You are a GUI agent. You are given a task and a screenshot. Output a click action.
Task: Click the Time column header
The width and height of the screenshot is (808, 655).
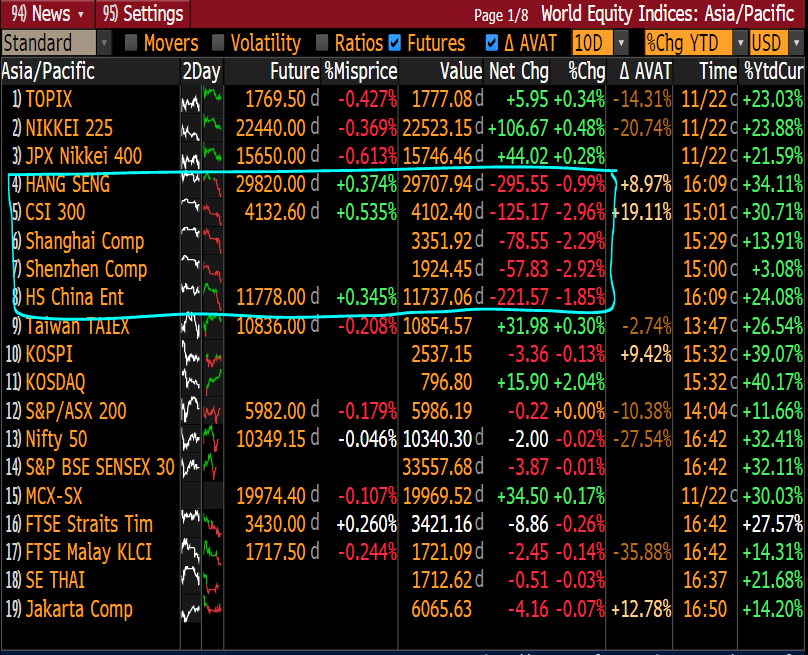click(x=718, y=71)
